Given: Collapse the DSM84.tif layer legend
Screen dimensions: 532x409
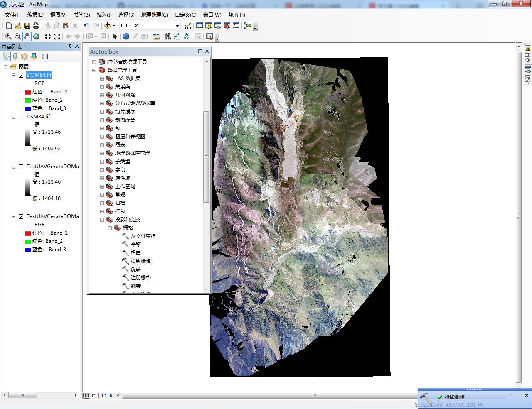Looking at the screenshot, I should click(13, 117).
